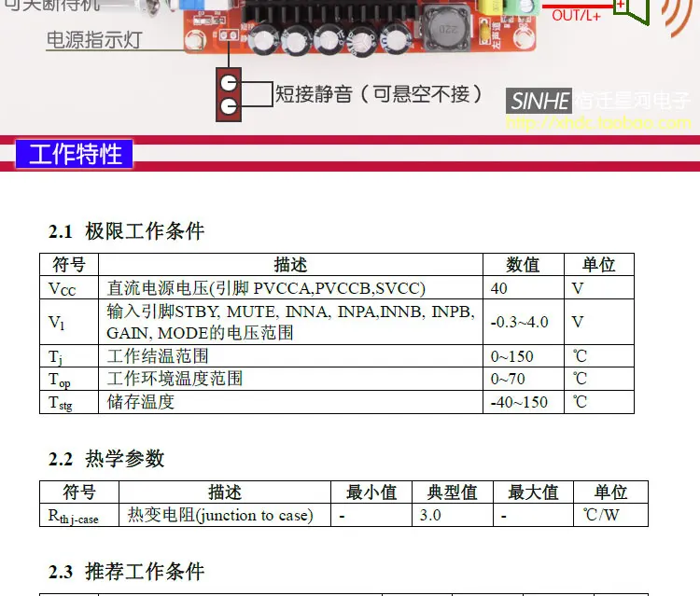The width and height of the screenshot is (700, 596).
Task: Click the 输入引脚STBY, MUTE description cell
Action: point(290,322)
